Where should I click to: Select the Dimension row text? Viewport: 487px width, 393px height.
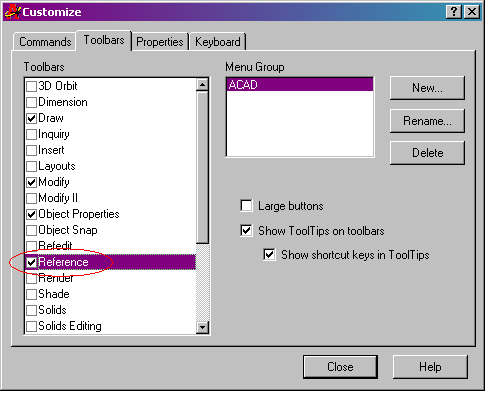click(x=63, y=102)
